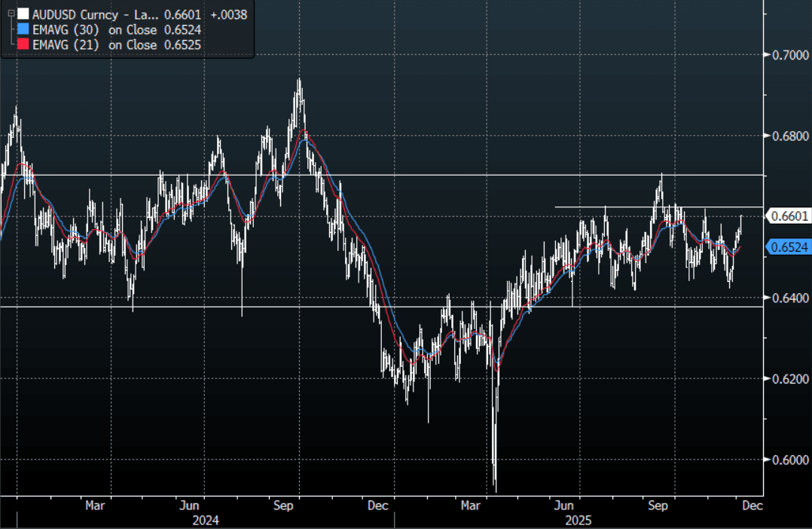This screenshot has width=812, height=529.
Task: Select the EMAVG (21) on Close legend entry
Action: click(x=95, y=45)
